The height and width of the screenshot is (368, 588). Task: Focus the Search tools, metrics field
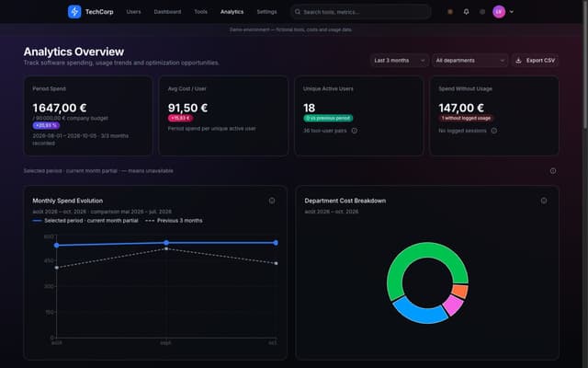tap(361, 12)
